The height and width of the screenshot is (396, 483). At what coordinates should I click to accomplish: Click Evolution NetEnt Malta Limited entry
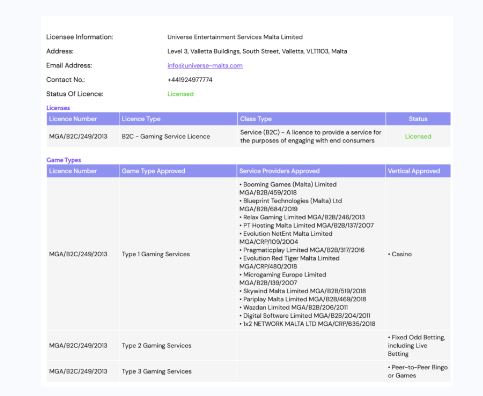tap(286, 238)
